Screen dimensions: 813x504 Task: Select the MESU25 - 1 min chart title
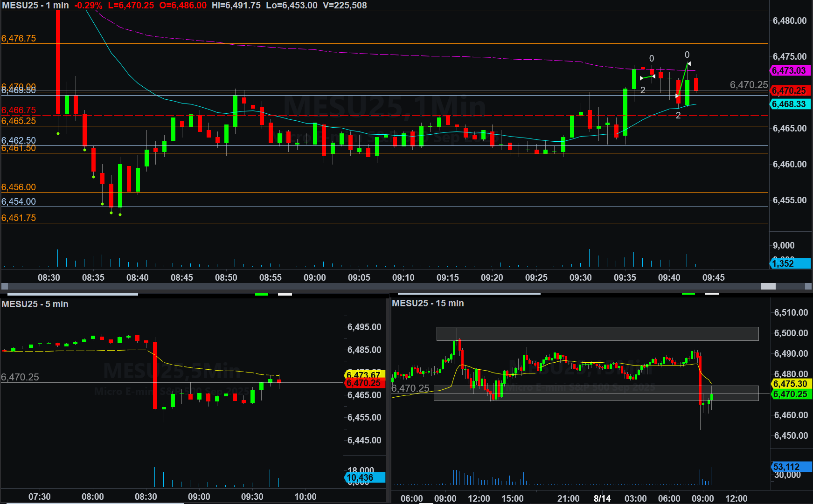tap(35, 6)
